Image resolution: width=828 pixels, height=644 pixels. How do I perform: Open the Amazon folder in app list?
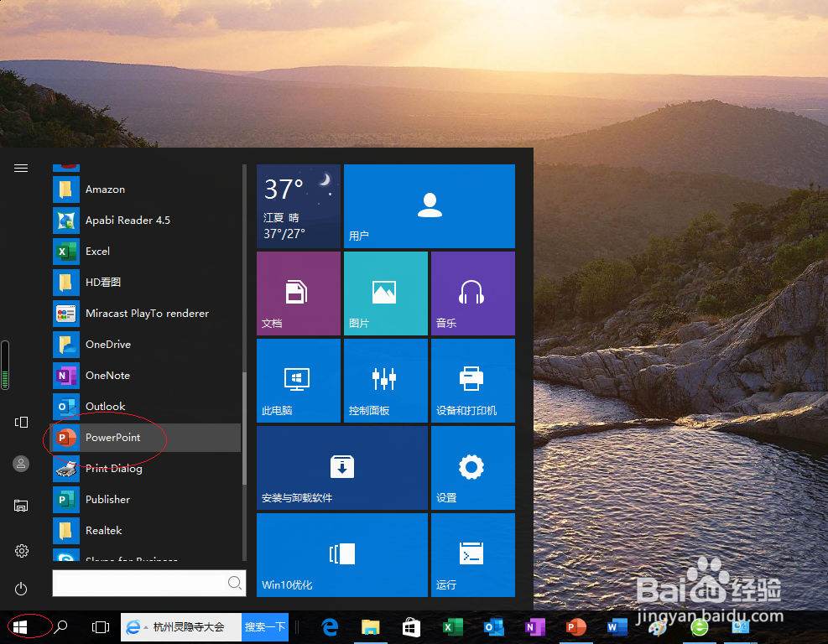(x=146, y=190)
